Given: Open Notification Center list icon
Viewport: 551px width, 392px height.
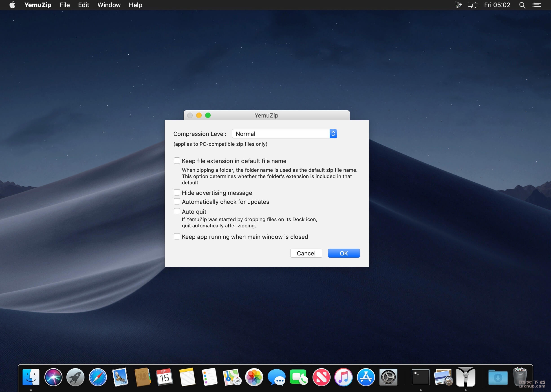Looking at the screenshot, I should 536,5.
